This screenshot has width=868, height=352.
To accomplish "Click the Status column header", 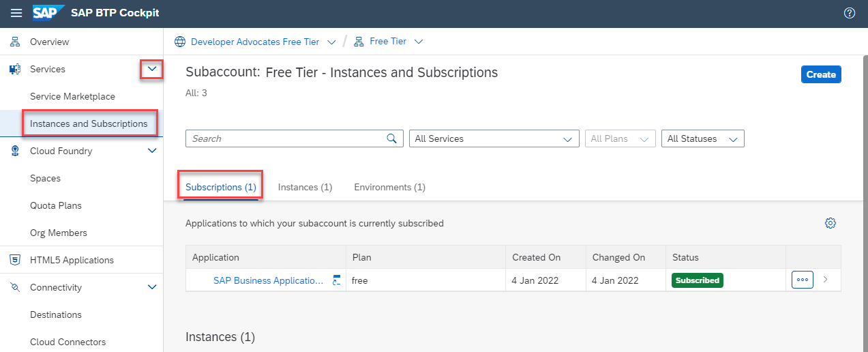I will point(725,257).
